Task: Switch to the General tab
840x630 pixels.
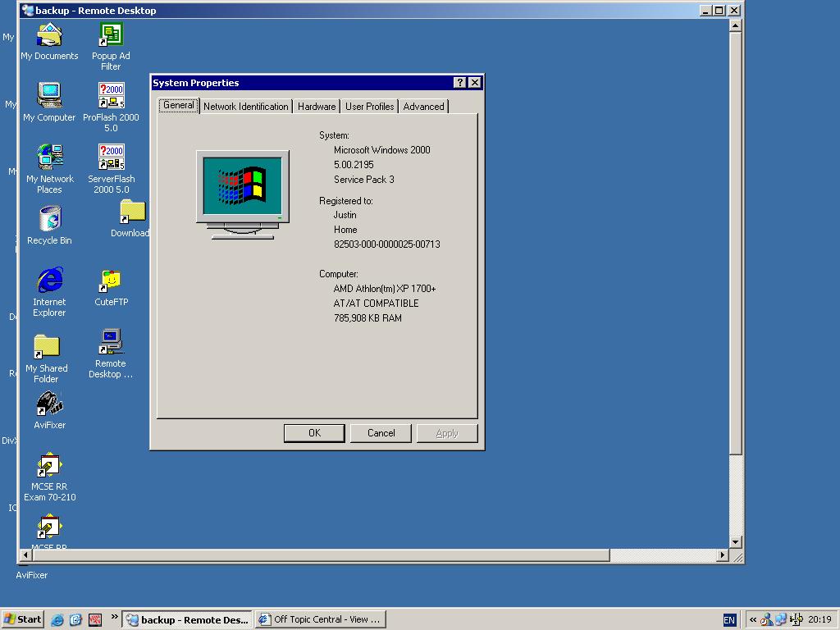Action: click(x=178, y=105)
